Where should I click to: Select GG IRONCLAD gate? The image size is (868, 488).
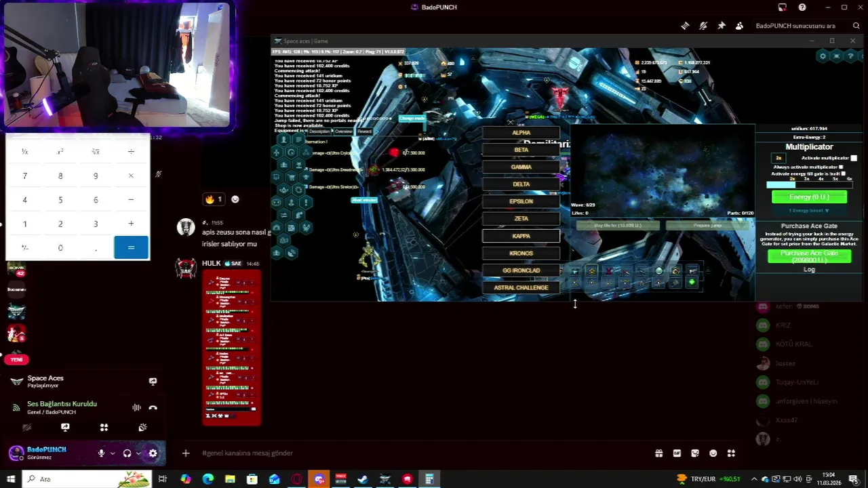(x=521, y=270)
